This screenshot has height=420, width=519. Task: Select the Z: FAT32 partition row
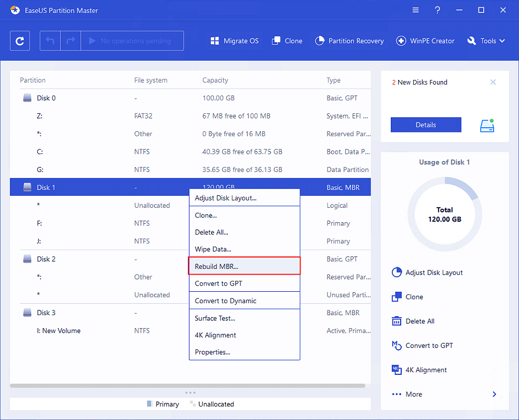pyautogui.click(x=190, y=116)
